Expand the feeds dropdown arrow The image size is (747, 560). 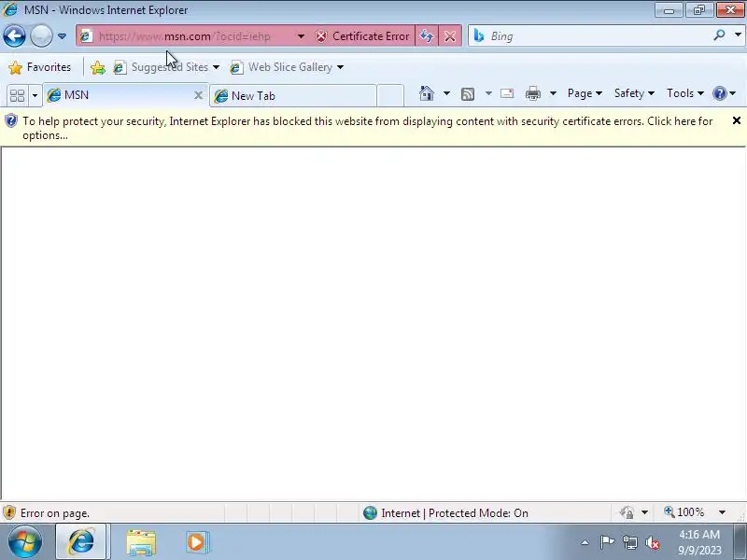click(x=488, y=93)
